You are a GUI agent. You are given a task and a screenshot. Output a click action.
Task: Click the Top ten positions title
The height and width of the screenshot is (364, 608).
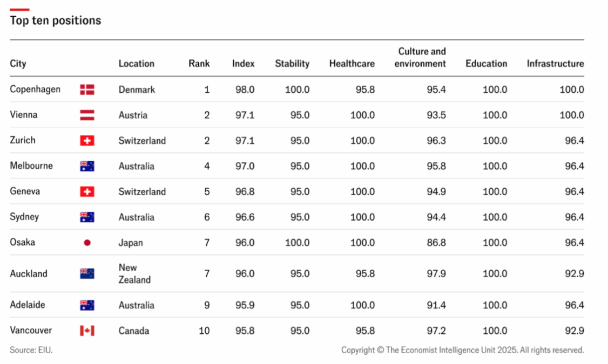tap(55, 20)
